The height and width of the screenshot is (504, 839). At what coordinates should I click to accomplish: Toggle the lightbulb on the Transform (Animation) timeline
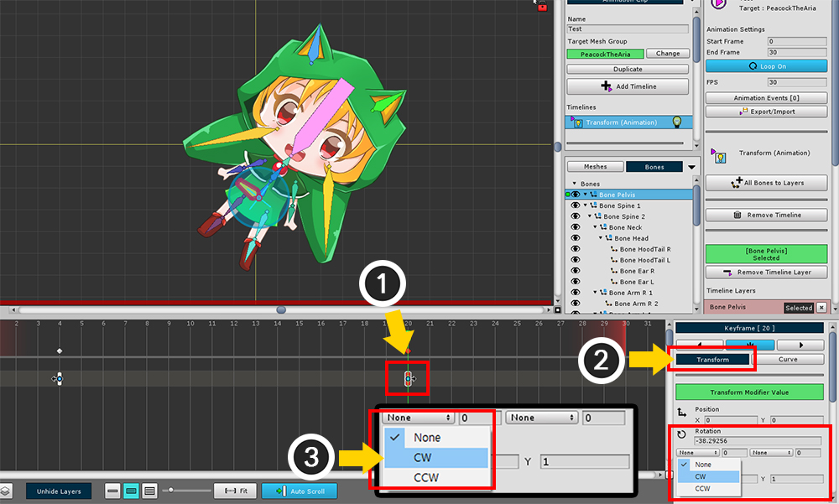(x=677, y=122)
